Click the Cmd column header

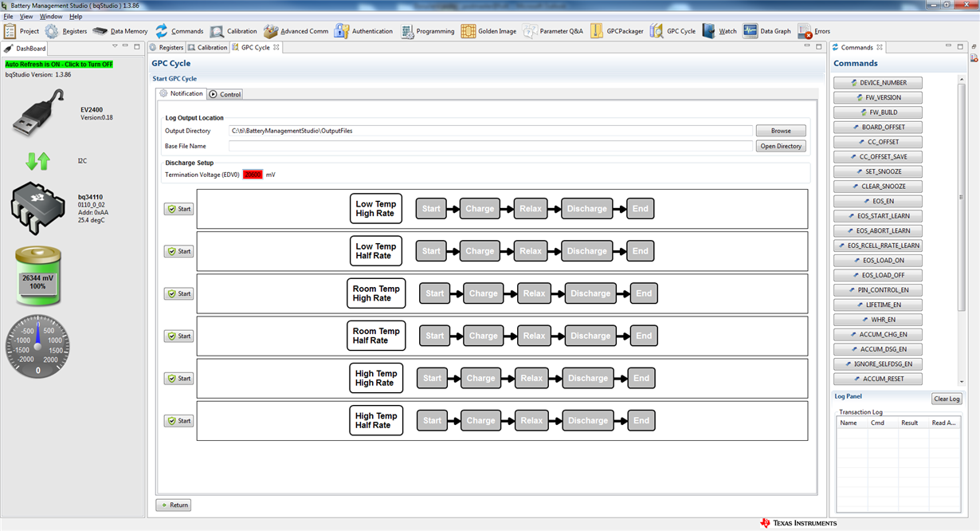[883, 423]
